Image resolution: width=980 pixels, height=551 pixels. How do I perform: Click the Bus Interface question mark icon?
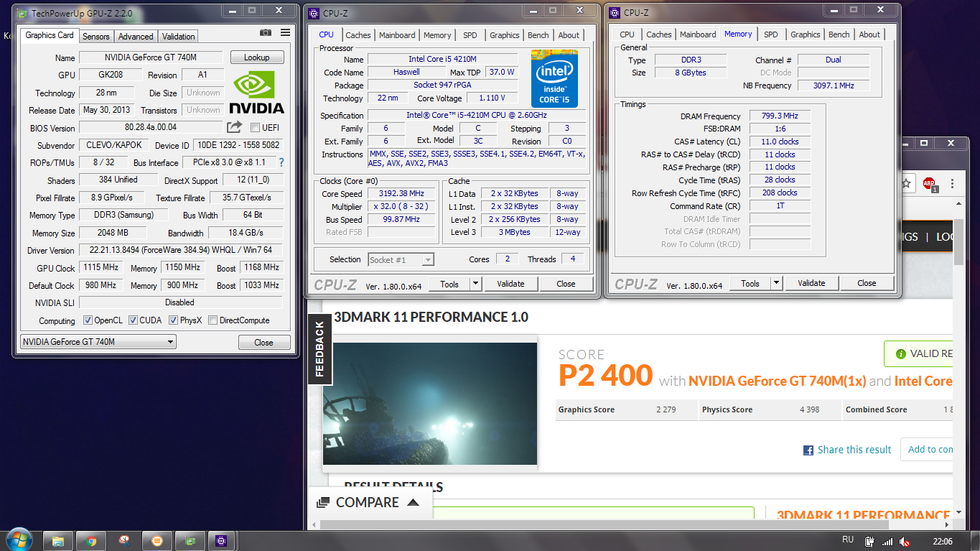click(x=281, y=162)
